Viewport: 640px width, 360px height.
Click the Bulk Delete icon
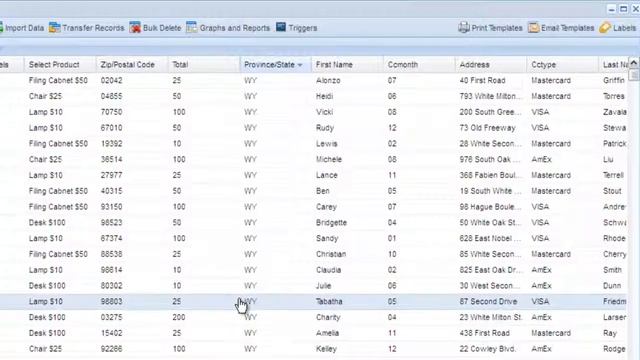click(135, 28)
